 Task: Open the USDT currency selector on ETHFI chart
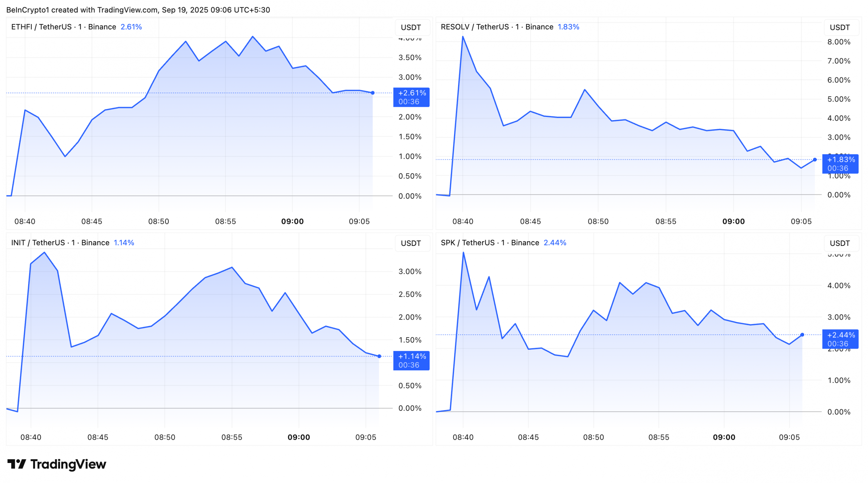(x=411, y=27)
